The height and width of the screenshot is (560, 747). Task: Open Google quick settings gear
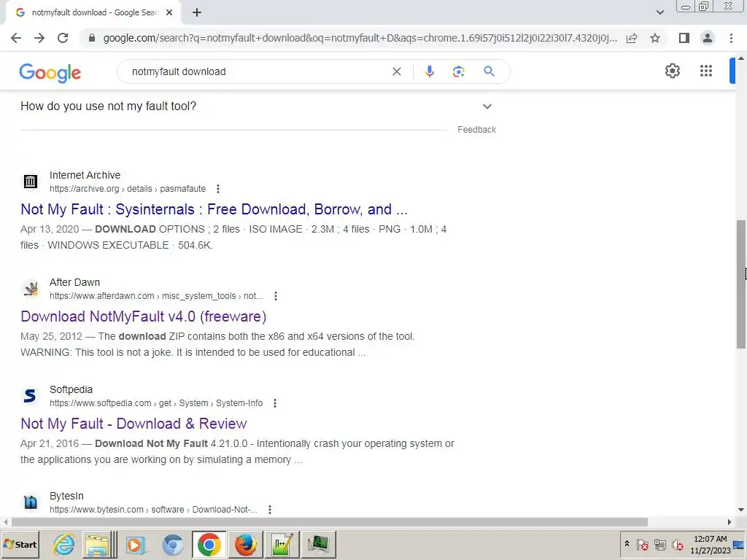click(x=672, y=71)
